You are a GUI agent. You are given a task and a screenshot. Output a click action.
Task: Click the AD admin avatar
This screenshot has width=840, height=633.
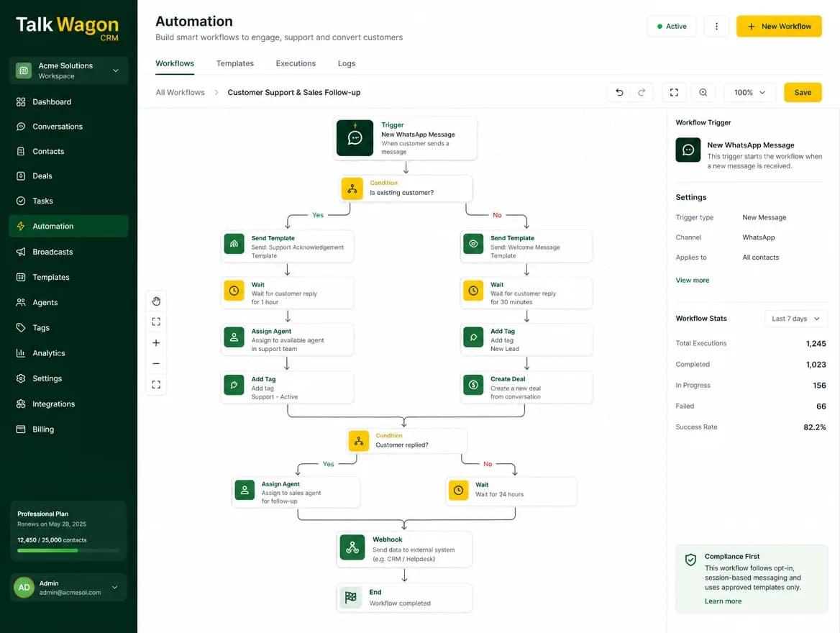click(24, 588)
